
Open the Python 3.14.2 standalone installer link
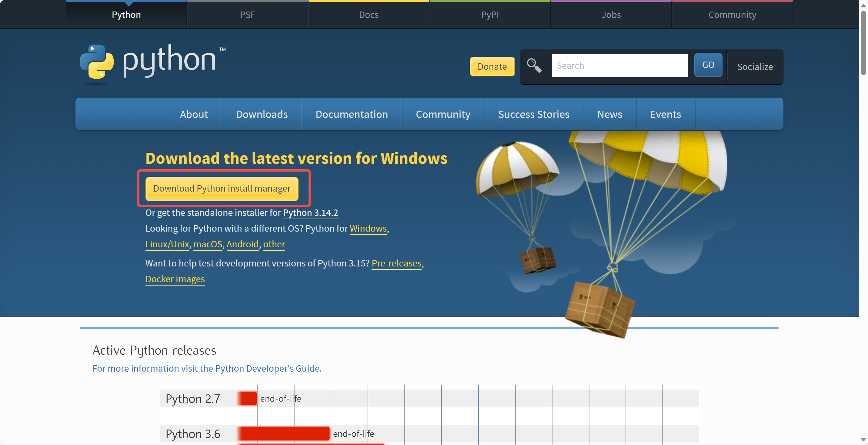(x=310, y=213)
